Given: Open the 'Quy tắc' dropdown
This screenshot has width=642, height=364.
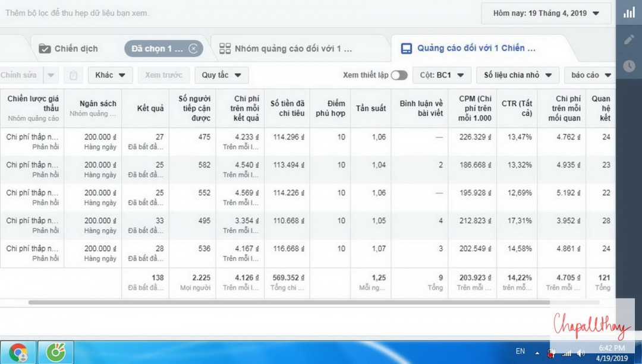Looking at the screenshot, I should pyautogui.click(x=222, y=75).
